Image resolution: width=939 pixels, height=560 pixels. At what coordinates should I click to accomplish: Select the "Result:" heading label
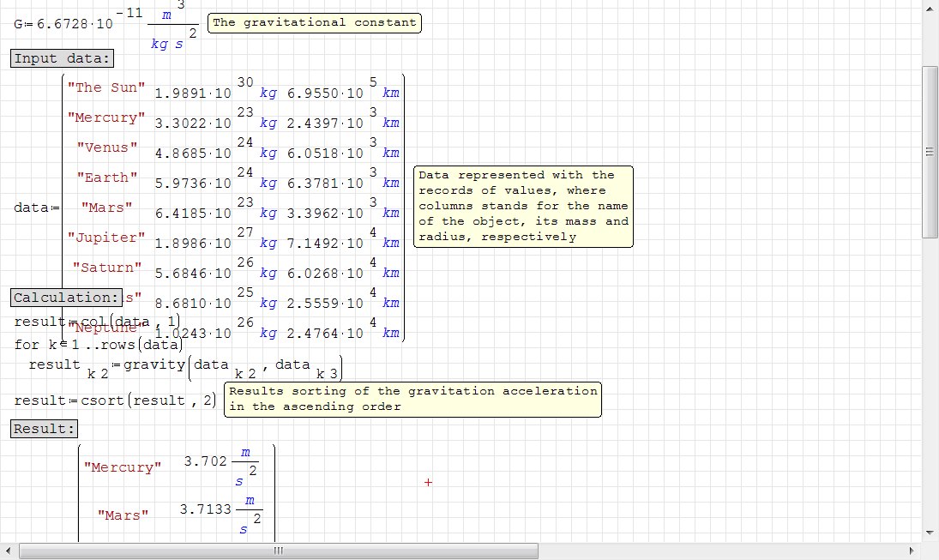[45, 429]
